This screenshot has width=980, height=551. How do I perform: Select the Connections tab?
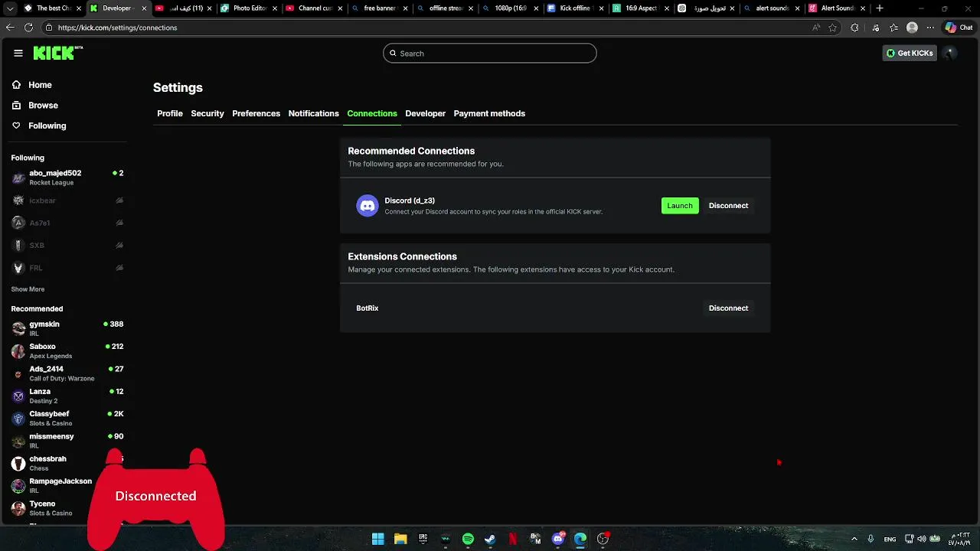tap(372, 113)
